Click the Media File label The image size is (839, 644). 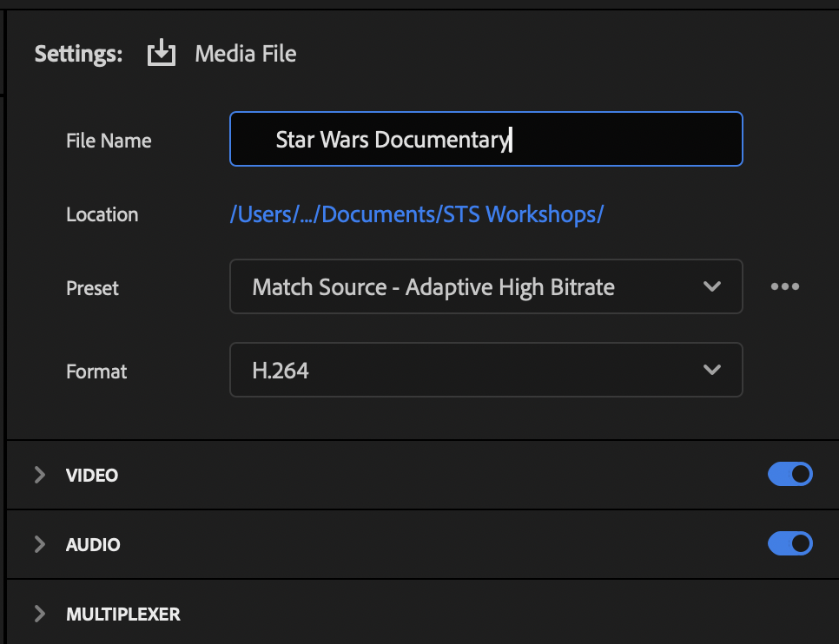pyautogui.click(x=246, y=54)
